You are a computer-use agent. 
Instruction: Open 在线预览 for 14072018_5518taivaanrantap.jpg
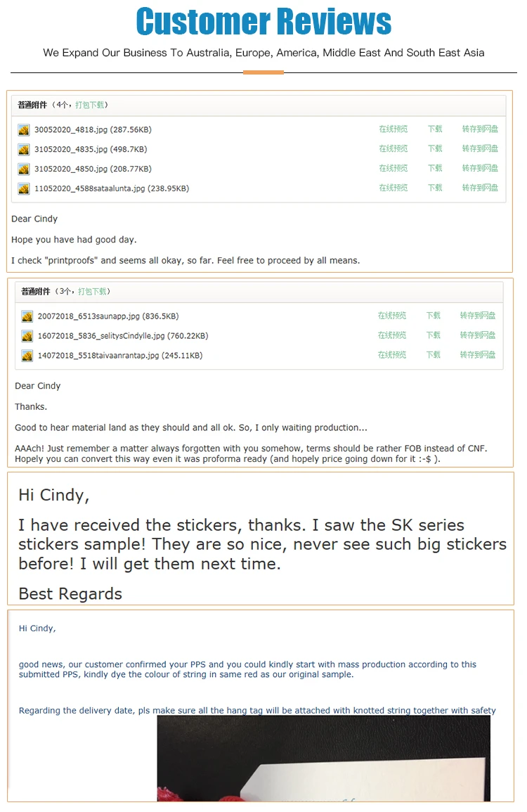[391, 356]
